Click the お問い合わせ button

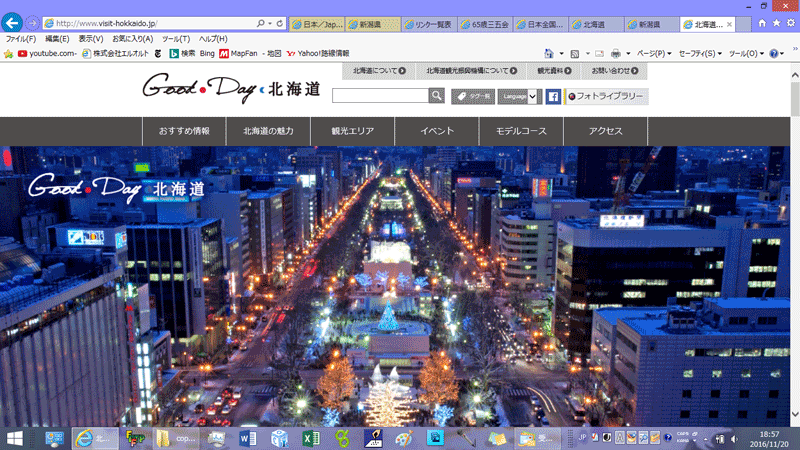(x=612, y=71)
